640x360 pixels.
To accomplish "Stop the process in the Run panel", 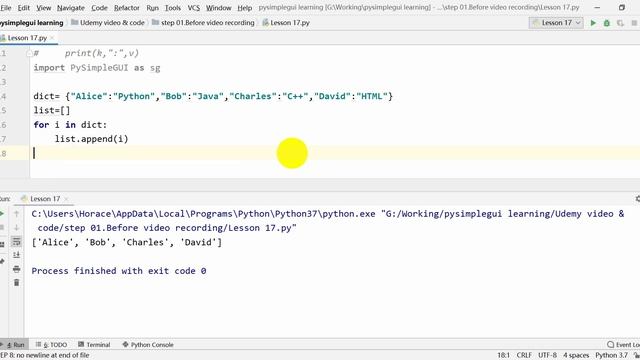I will point(2,227).
